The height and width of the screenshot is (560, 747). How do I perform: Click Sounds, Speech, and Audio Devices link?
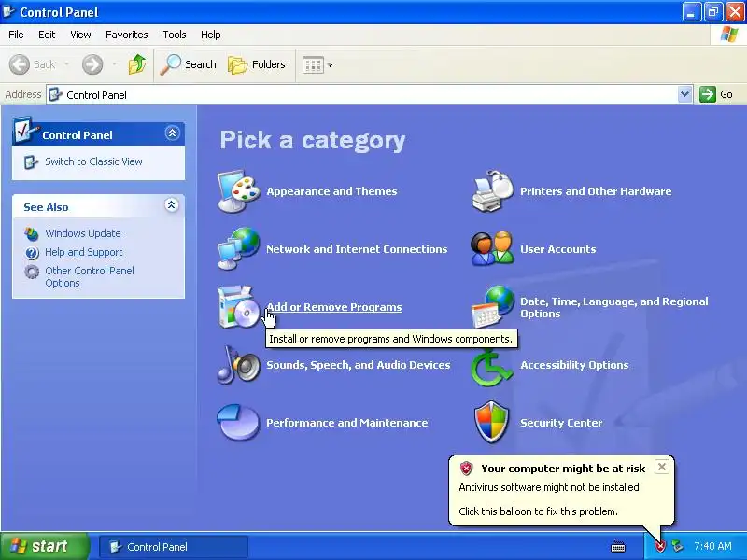tap(359, 365)
